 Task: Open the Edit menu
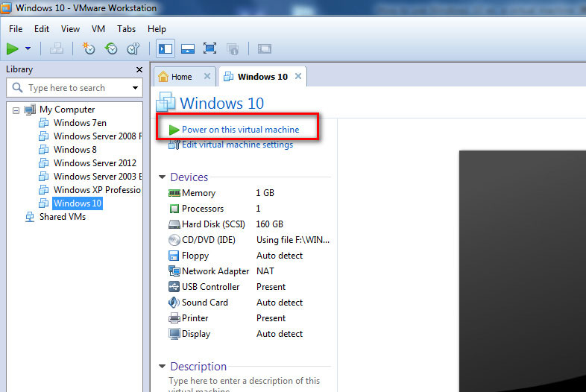[x=42, y=29]
